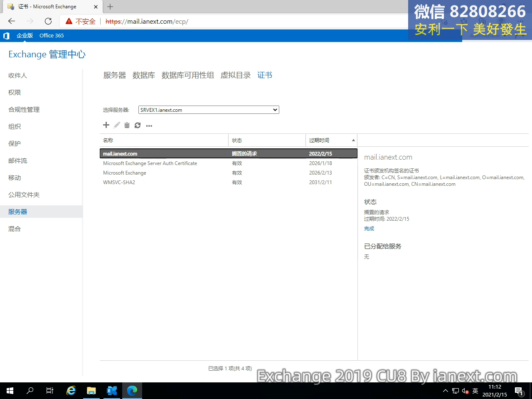Close the Microsoft Exchange browser tab
The image size is (532, 399).
click(x=96, y=7)
